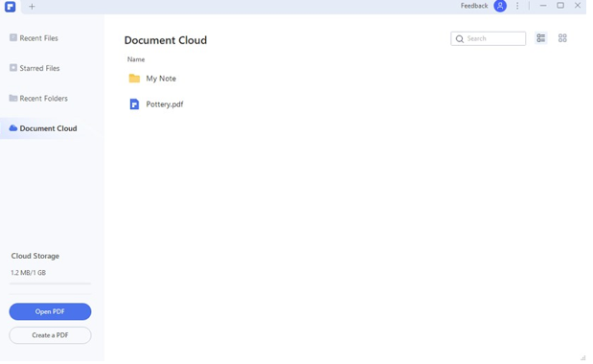Click the PDFelement app logo icon
This screenshot has height=364, width=593.
[11, 7]
